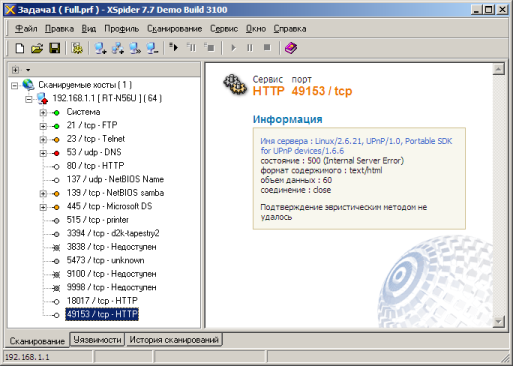Switch to the Сканирование bottom tab
The image size is (513, 366).
pos(37,341)
